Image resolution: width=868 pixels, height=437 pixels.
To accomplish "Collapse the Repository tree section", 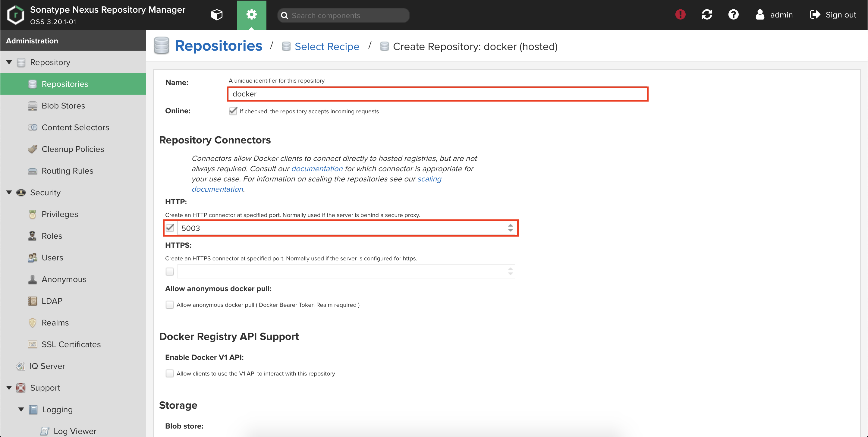I will [x=9, y=62].
